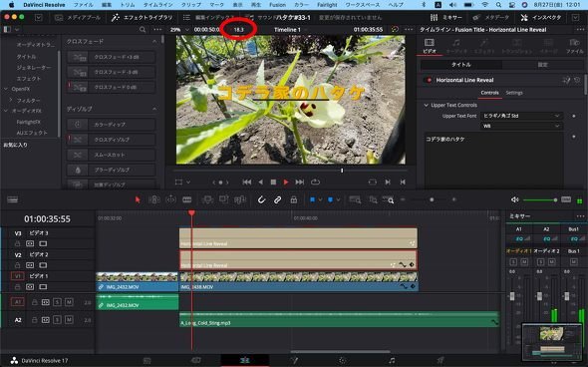Screen dimensions: 588x367
Task: Activate the Dynamic trim mode tool
Action: click(170, 200)
